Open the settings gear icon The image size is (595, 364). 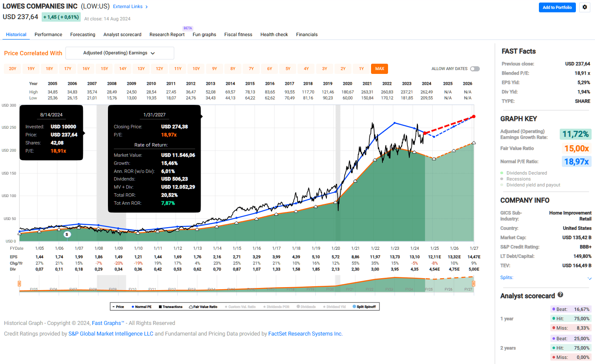click(585, 7)
